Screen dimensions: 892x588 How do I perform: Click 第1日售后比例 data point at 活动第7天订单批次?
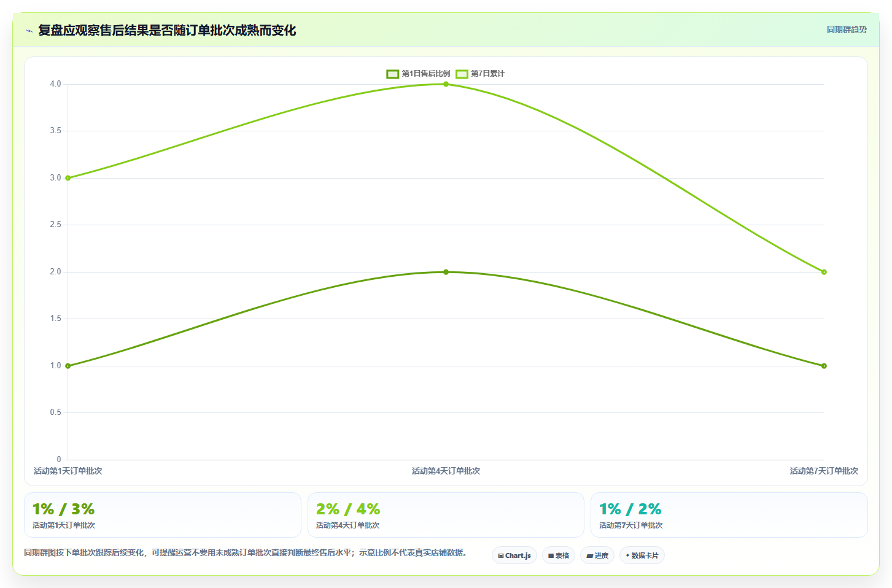click(824, 366)
